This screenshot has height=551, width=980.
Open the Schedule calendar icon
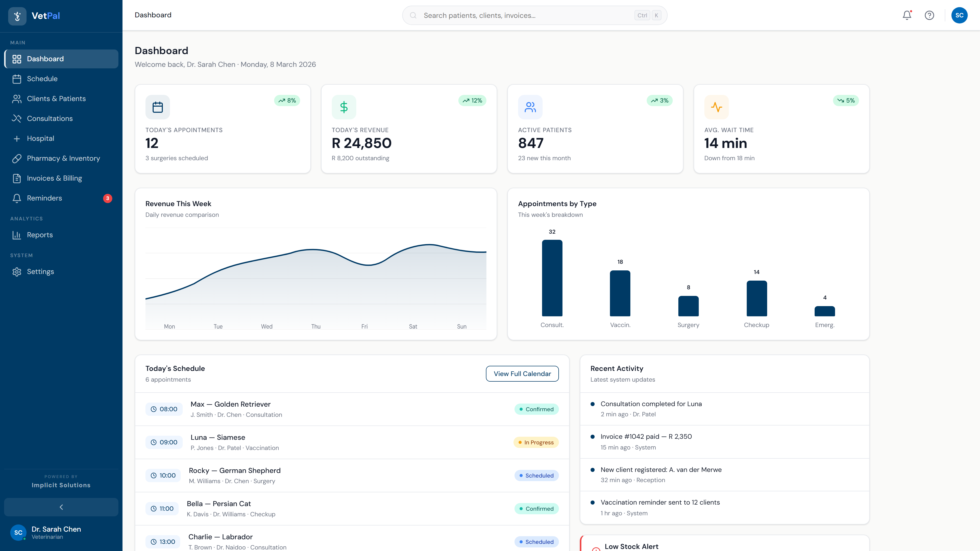pos(17,79)
